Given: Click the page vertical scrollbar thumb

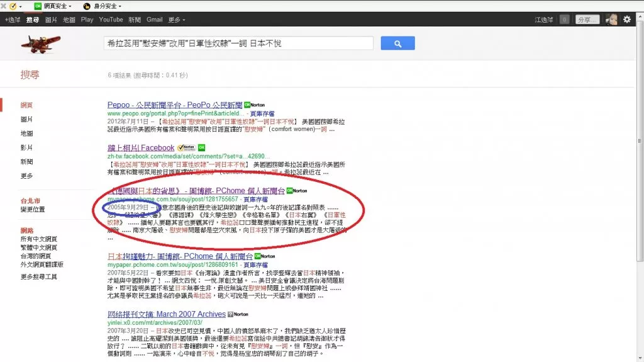Looking at the screenshot, I should point(640,140).
